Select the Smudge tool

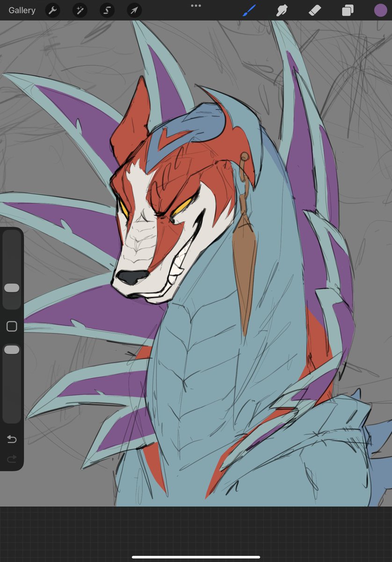(282, 10)
